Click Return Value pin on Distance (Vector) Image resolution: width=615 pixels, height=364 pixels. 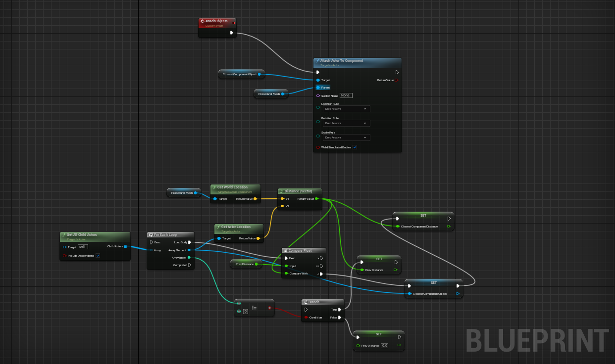317,199
